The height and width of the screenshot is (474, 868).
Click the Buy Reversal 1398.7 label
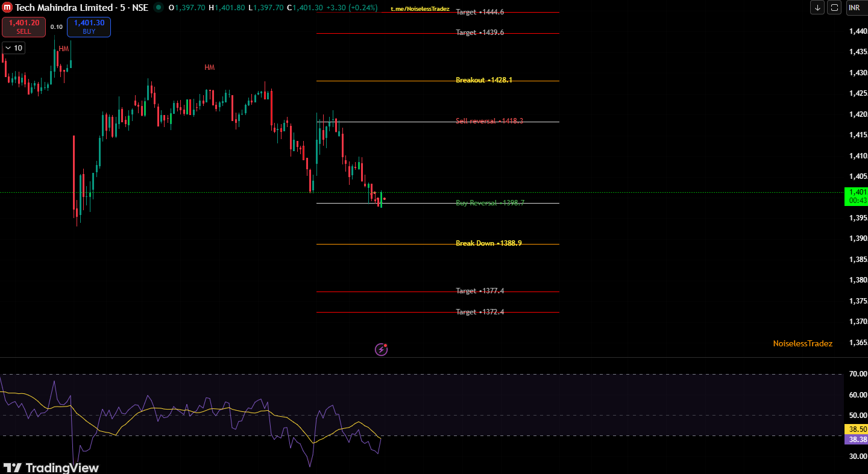[490, 203]
